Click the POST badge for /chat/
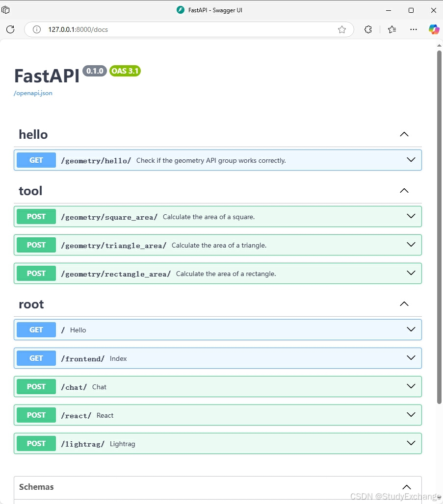 [x=36, y=387]
